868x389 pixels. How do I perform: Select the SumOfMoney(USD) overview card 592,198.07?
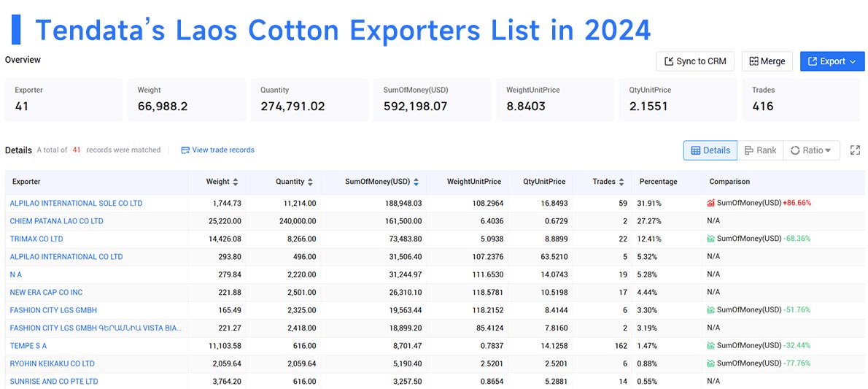tap(433, 100)
